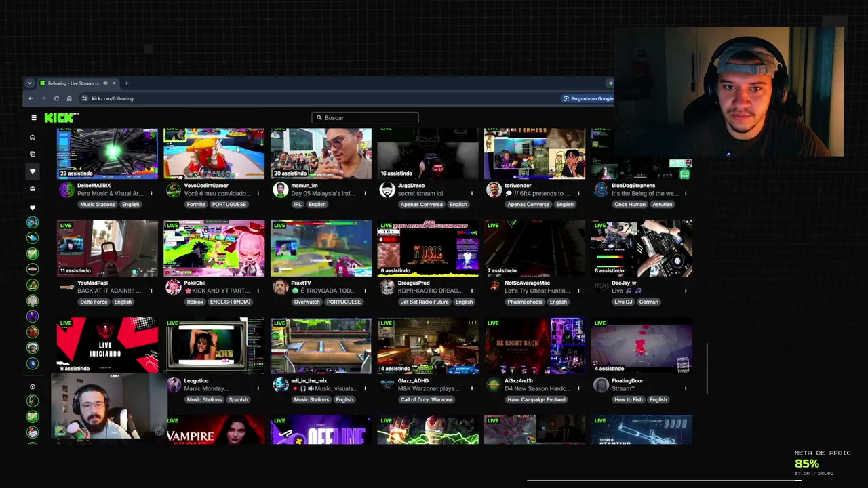Viewport: 868px width, 488px height.
Task: Click the Fortnite category tag
Action: click(195, 204)
